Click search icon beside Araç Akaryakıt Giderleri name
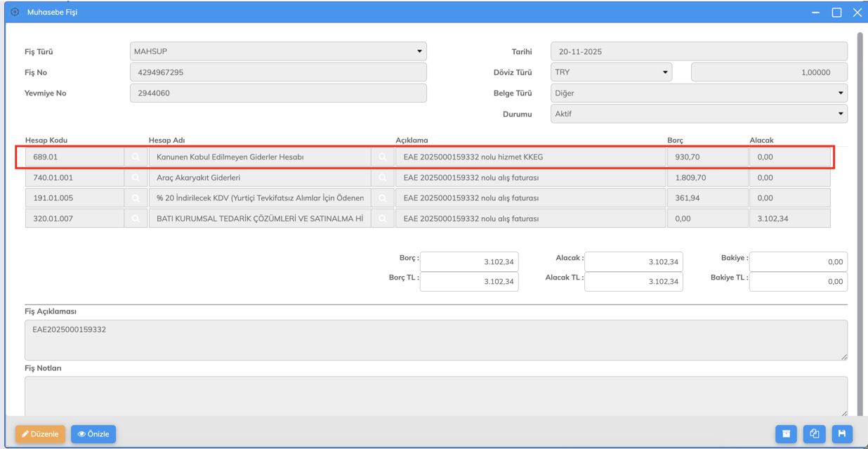 point(383,178)
